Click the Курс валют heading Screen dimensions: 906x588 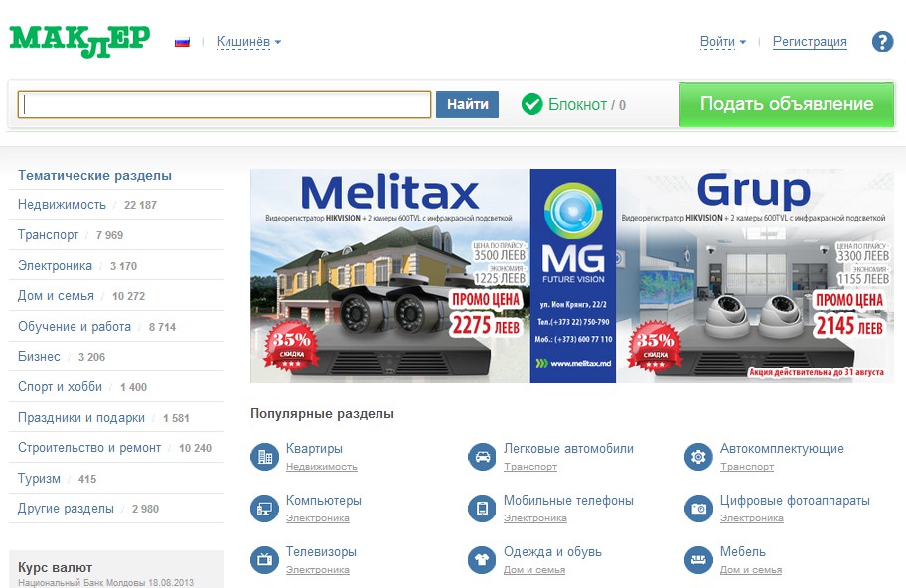click(55, 567)
